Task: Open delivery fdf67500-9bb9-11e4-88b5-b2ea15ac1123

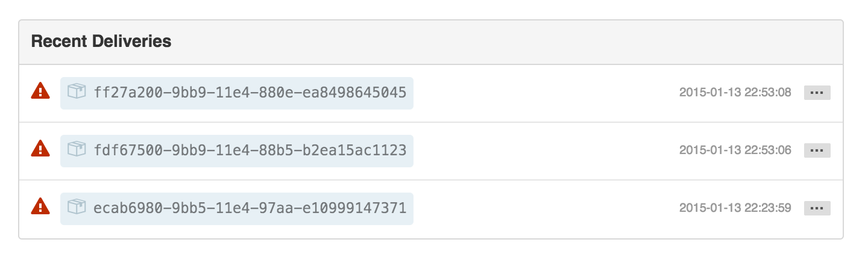Action: pos(250,150)
